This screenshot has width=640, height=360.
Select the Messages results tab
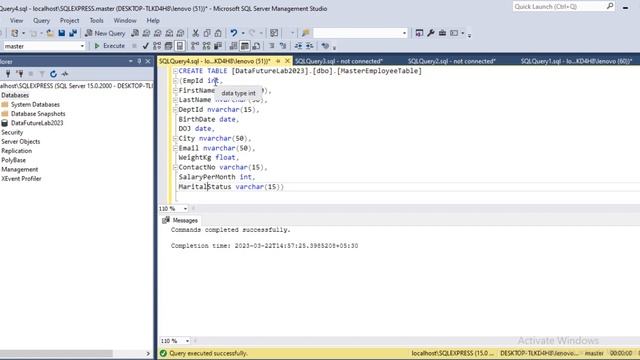tap(180, 220)
